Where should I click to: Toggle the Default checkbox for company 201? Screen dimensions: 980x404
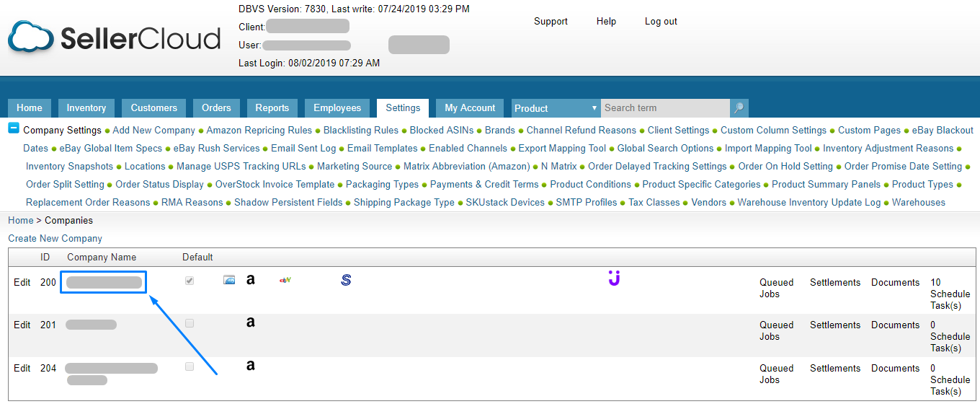(190, 323)
